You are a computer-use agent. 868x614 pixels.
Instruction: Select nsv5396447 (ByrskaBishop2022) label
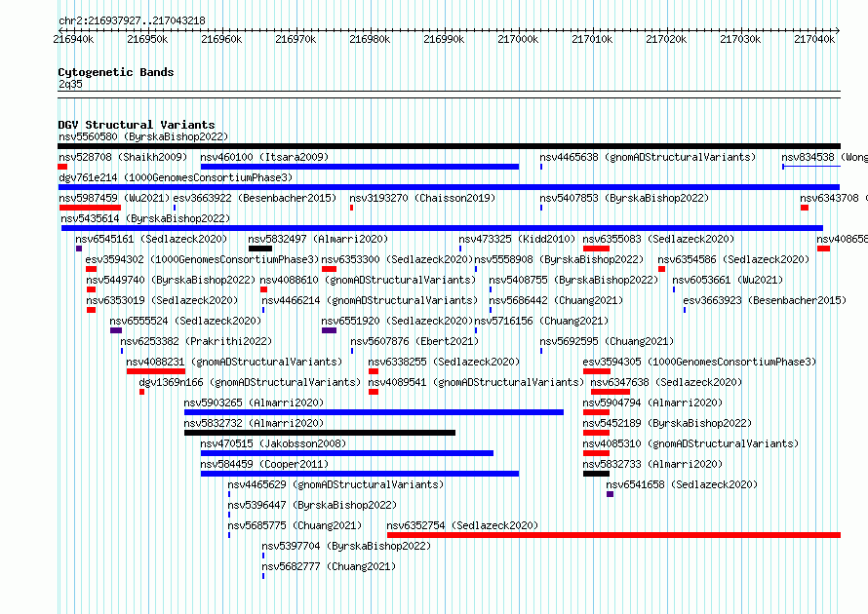312,505
